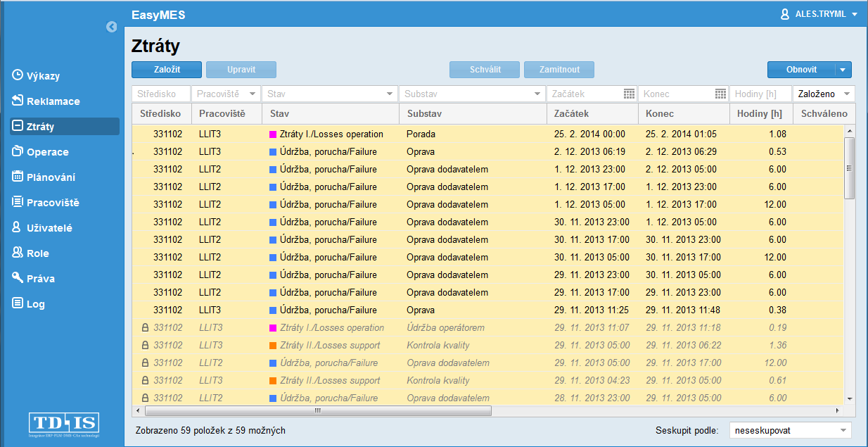Click the Založit button
868x447 pixels.
click(167, 70)
